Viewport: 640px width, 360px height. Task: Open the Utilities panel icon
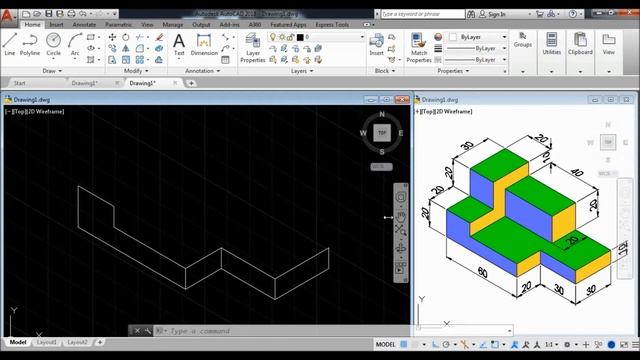[551, 44]
